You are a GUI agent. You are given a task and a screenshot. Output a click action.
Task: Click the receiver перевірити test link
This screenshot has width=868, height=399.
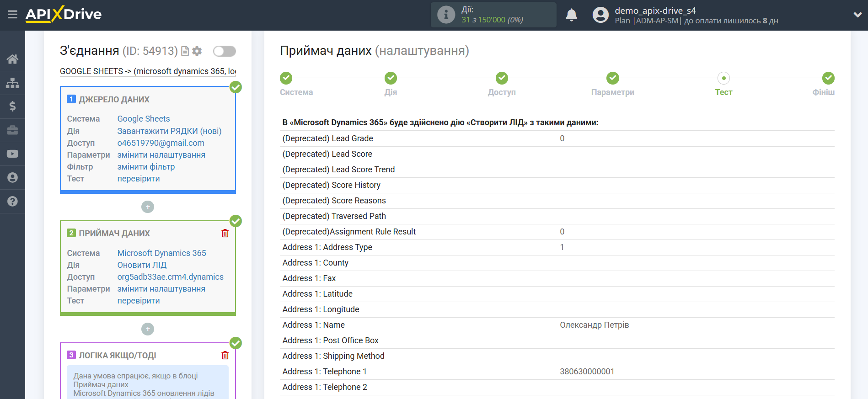(139, 301)
